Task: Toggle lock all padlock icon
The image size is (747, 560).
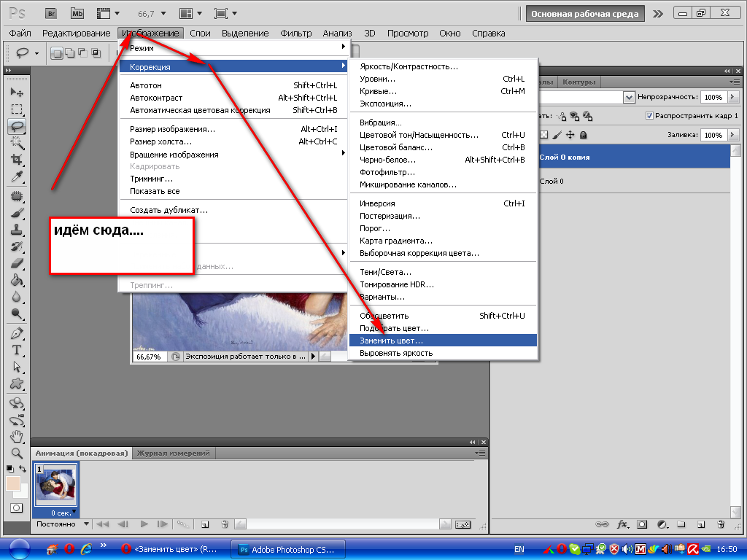Action: 583,135
